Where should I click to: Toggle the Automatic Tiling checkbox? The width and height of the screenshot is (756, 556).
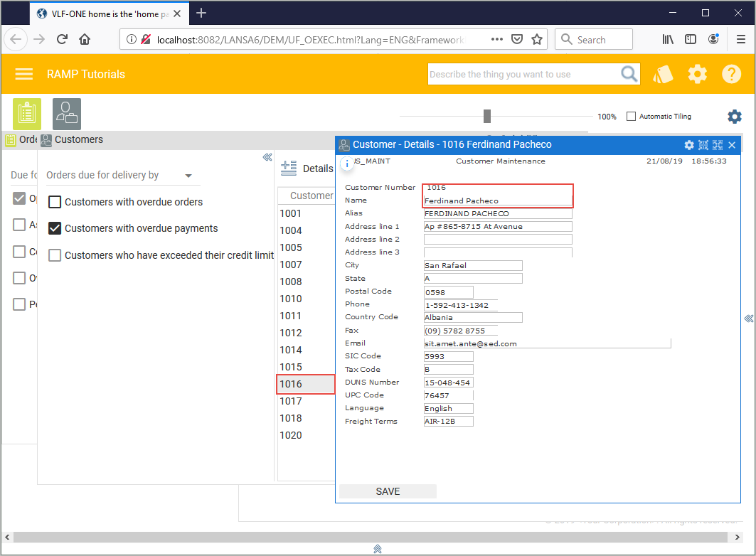point(631,117)
